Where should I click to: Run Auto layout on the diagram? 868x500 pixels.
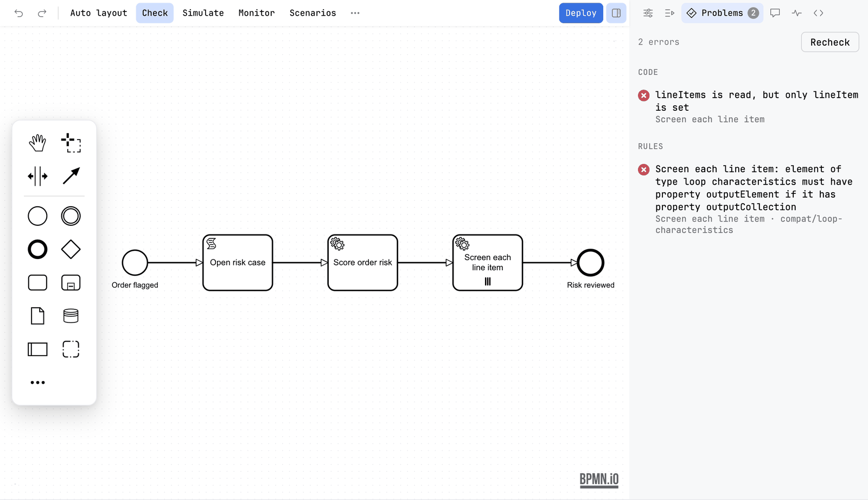click(x=99, y=13)
